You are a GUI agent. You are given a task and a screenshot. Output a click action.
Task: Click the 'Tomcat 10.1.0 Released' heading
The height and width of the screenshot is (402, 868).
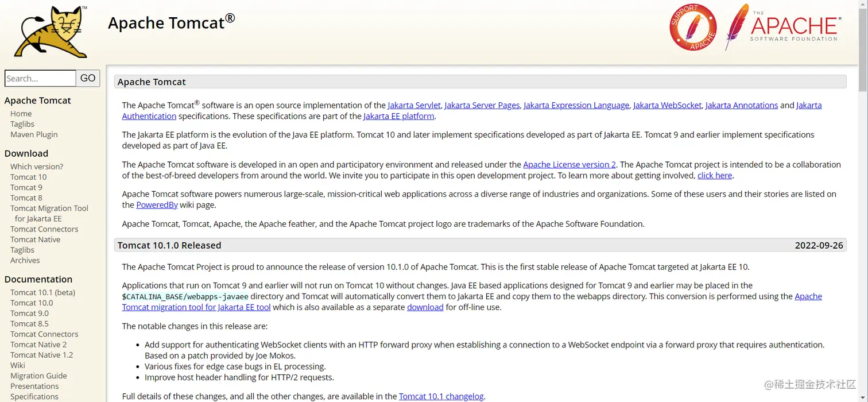(x=169, y=245)
